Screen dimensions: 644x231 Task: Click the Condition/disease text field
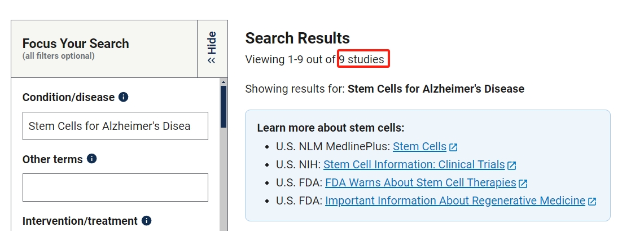point(115,126)
